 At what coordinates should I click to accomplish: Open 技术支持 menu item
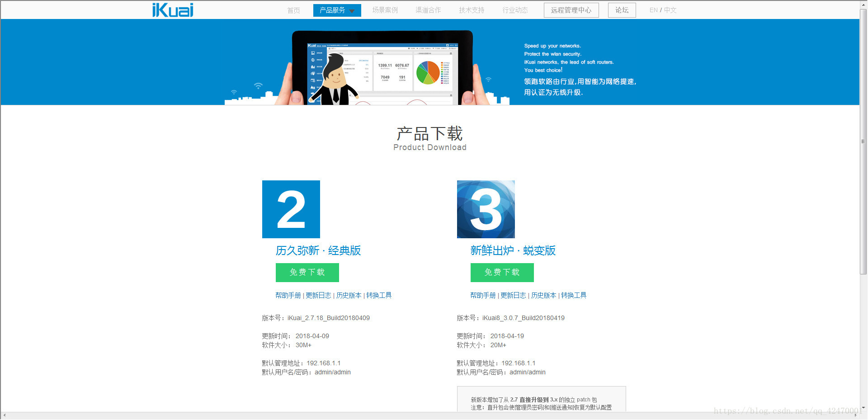[x=472, y=10]
